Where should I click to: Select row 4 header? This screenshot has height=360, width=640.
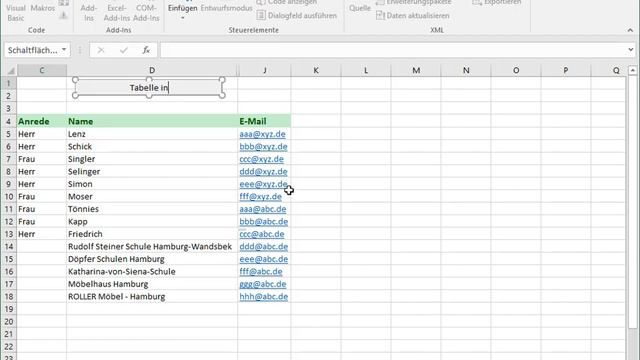9,121
